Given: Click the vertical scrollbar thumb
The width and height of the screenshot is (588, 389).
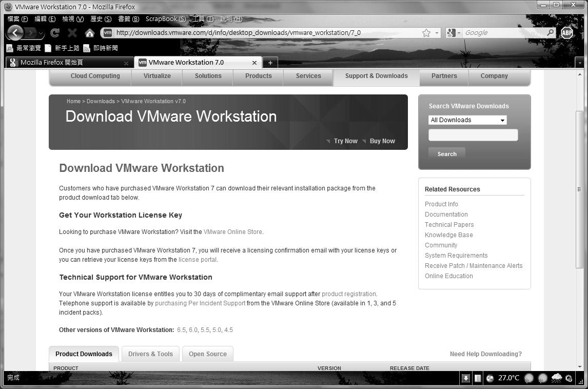Looking at the screenshot, I should [x=579, y=189].
